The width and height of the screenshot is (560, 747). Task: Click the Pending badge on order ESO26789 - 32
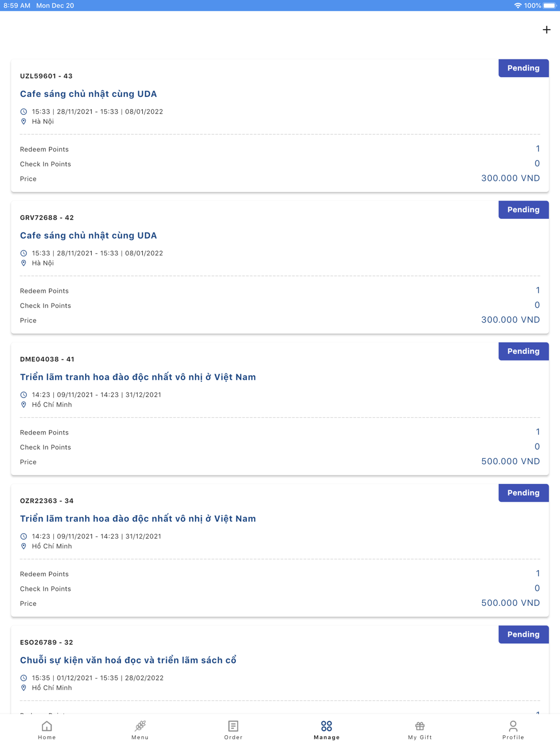pos(524,635)
